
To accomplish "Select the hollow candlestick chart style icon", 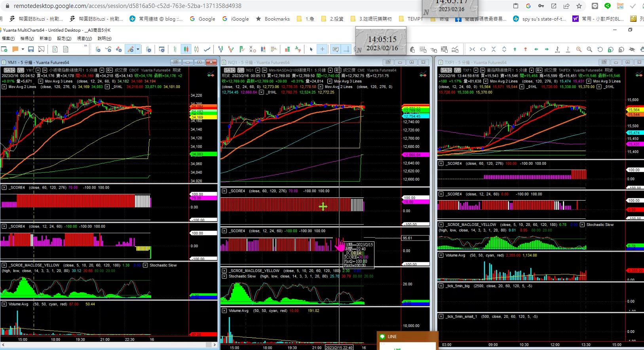I will coord(196,49).
